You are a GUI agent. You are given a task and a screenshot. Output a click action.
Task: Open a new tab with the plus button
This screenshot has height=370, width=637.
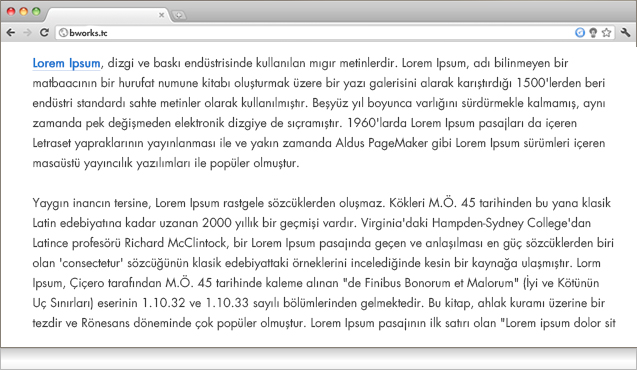[179, 15]
